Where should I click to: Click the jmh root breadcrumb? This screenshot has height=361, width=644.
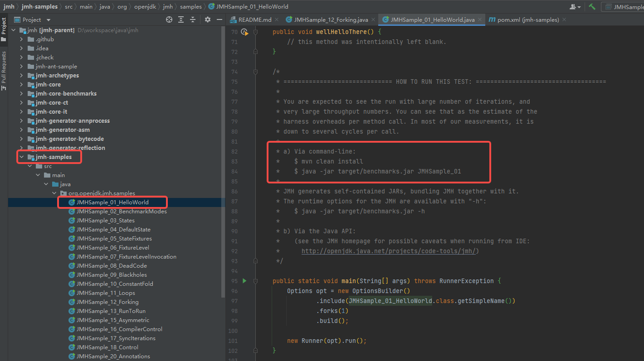[x=9, y=7]
